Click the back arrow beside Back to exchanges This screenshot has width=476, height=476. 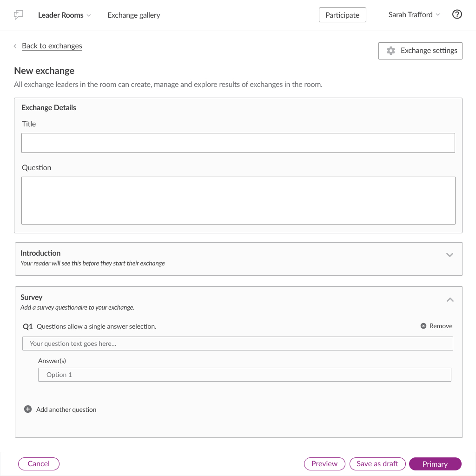click(15, 46)
